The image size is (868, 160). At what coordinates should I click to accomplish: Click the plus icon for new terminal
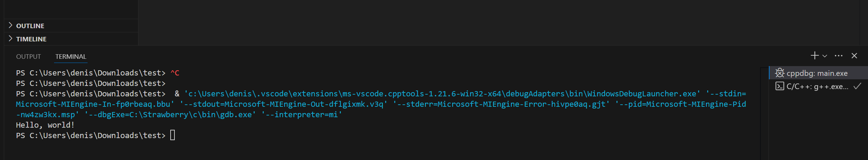click(x=815, y=56)
